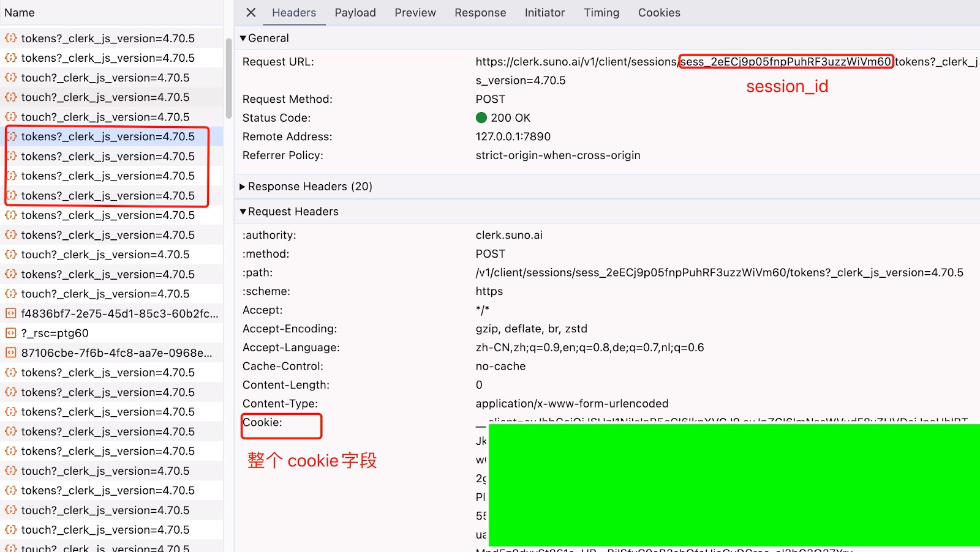Collapse the General section

pyautogui.click(x=243, y=38)
